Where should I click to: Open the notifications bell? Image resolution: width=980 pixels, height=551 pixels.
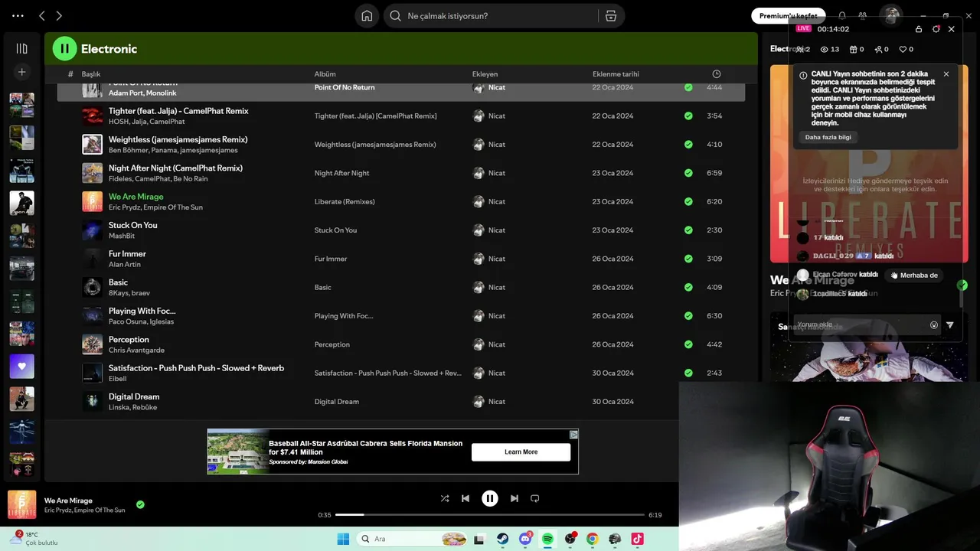[x=842, y=16]
